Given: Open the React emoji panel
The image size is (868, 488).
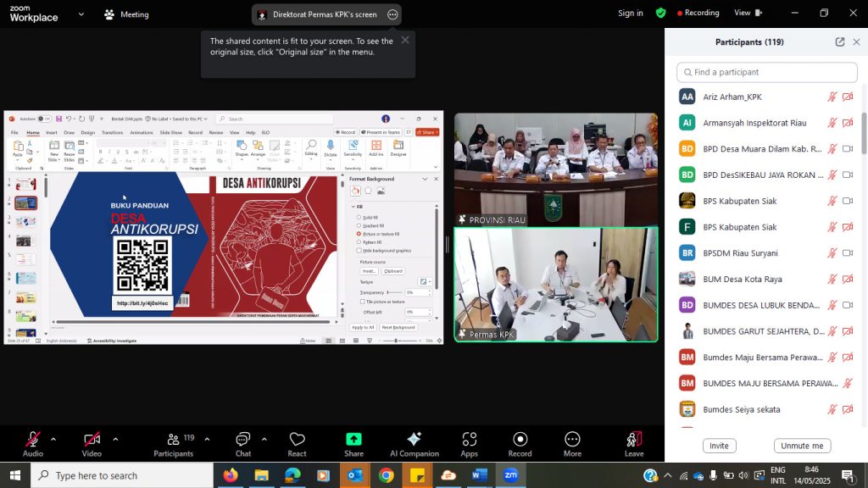Looking at the screenshot, I should click(297, 444).
